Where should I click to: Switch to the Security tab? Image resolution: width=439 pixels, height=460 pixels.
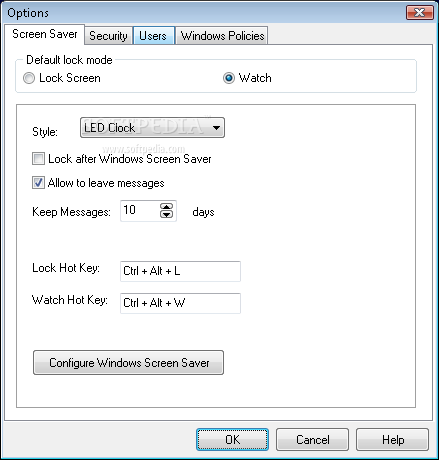[108, 35]
